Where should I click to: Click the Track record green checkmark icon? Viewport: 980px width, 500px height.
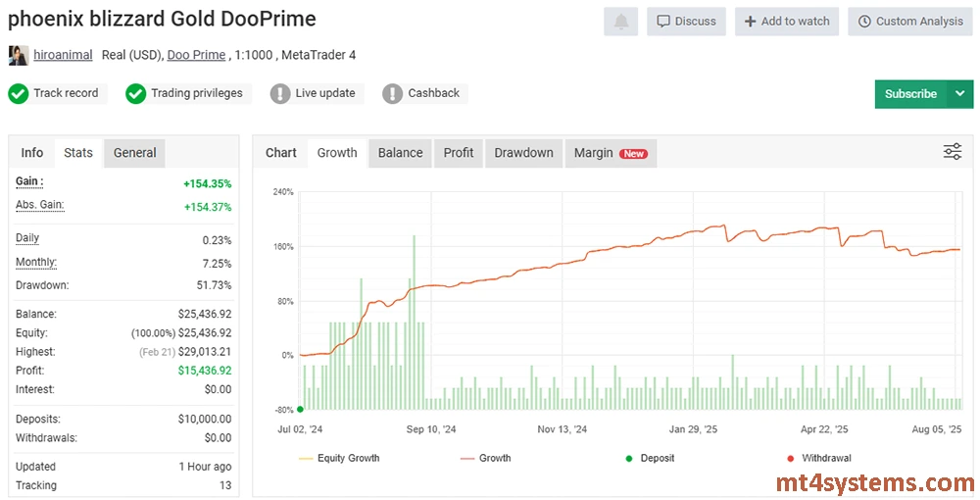point(18,93)
